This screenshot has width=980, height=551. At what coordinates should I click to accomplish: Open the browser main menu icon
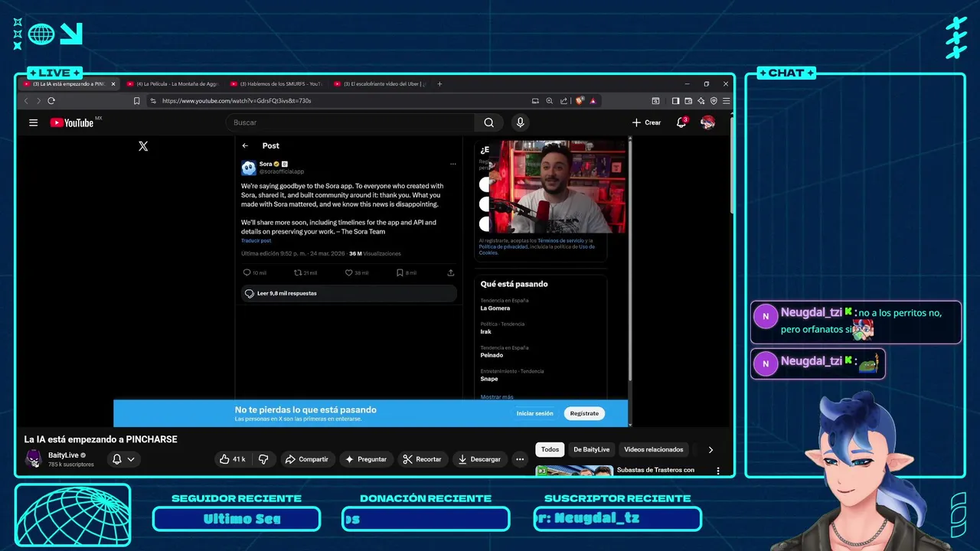tap(726, 100)
